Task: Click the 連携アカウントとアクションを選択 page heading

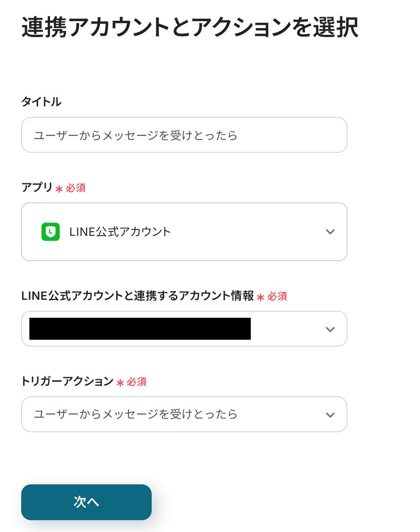Action: pyautogui.click(x=190, y=28)
